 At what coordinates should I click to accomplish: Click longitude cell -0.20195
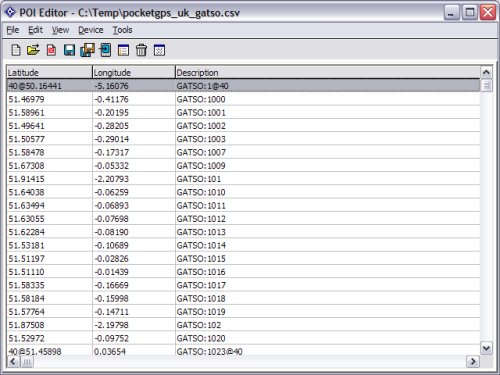pyautogui.click(x=134, y=112)
